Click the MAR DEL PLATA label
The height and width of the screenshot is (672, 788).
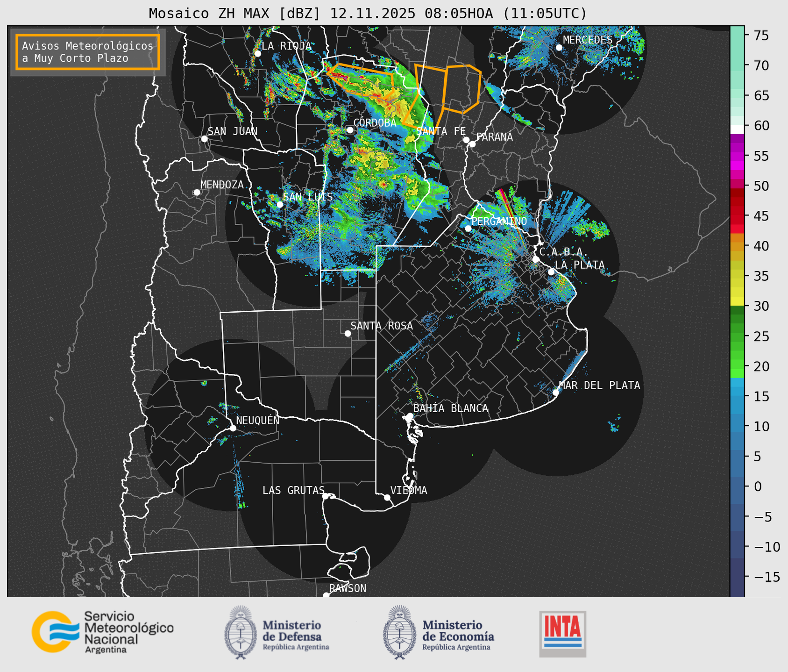coord(600,386)
